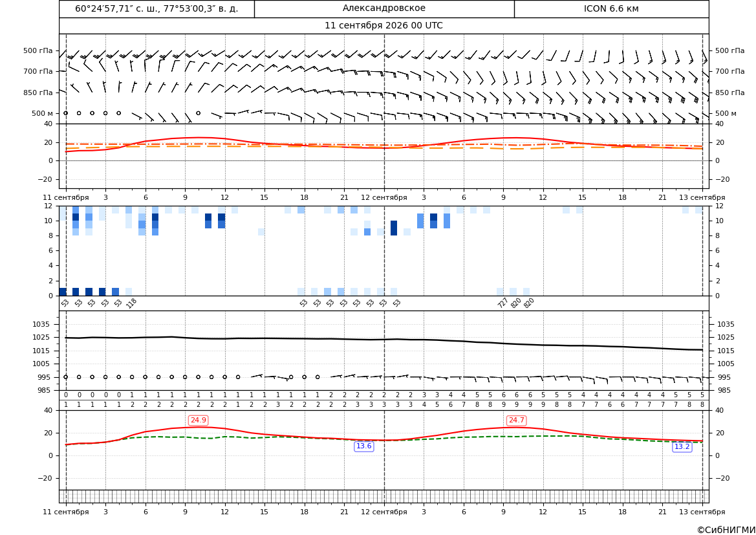756x535 pixels.
Task: Click the 118 visibility value label
Action: 131,303
